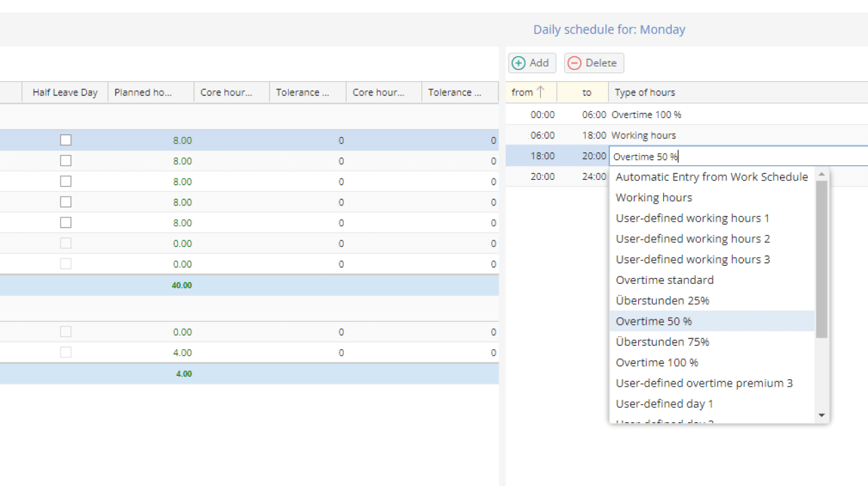Select 'Automatic Entry from Work Schedule' option

tap(711, 177)
